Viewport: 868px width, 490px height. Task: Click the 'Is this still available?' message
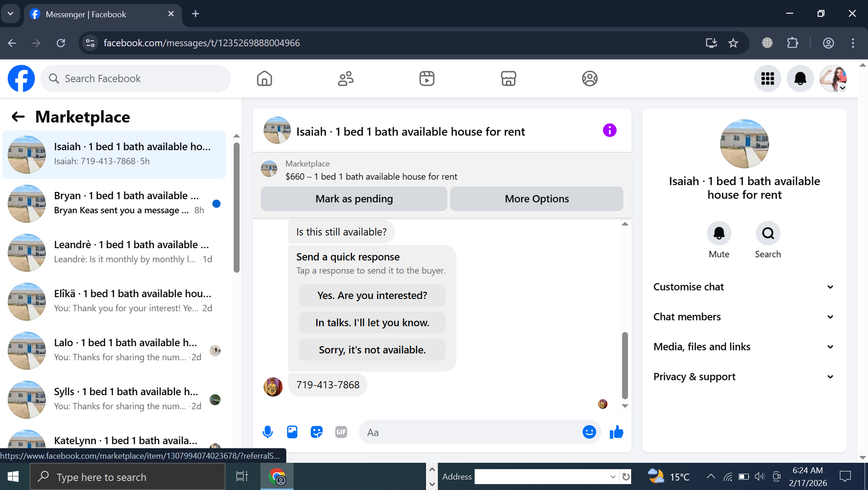click(341, 232)
